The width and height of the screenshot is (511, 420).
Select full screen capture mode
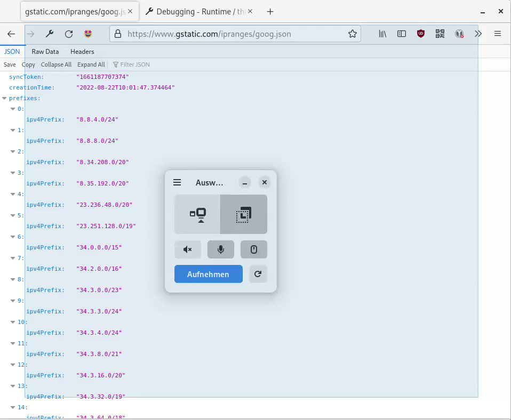197,214
